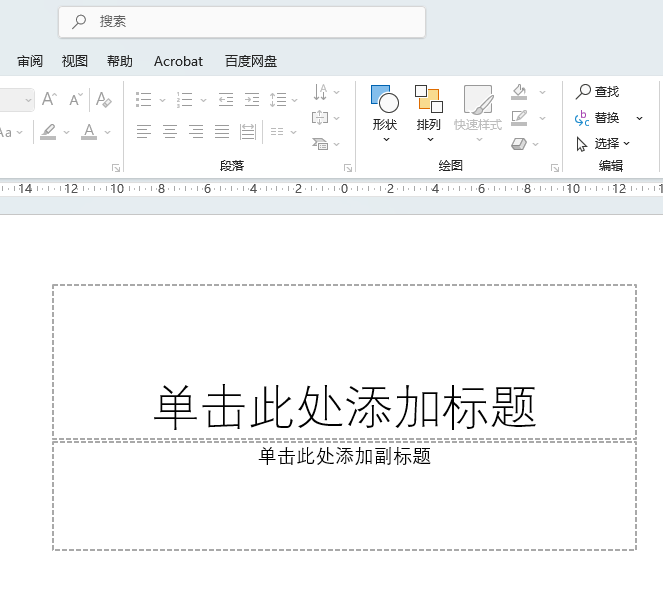Screen dimensions: 663x603
Task: Apply the font color A button
Action: point(89,132)
